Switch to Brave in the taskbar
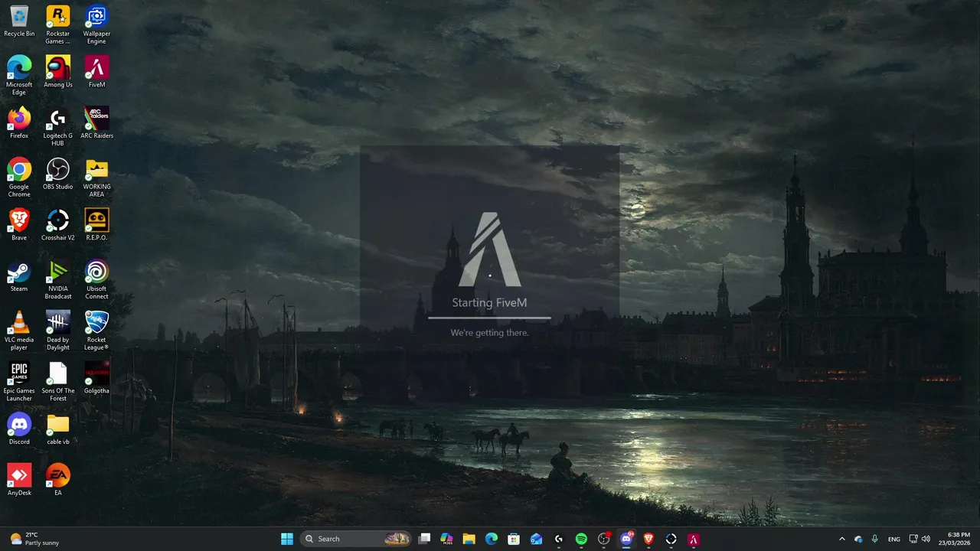This screenshot has height=551, width=980. click(648, 539)
